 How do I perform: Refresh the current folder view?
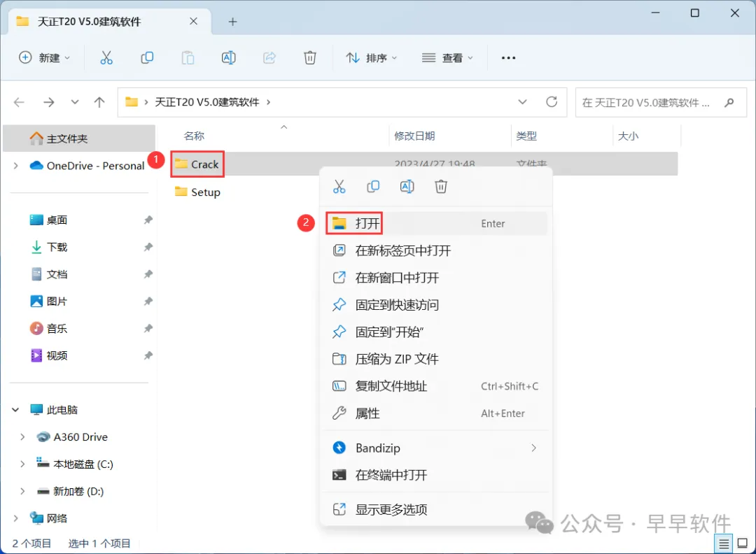coord(552,101)
